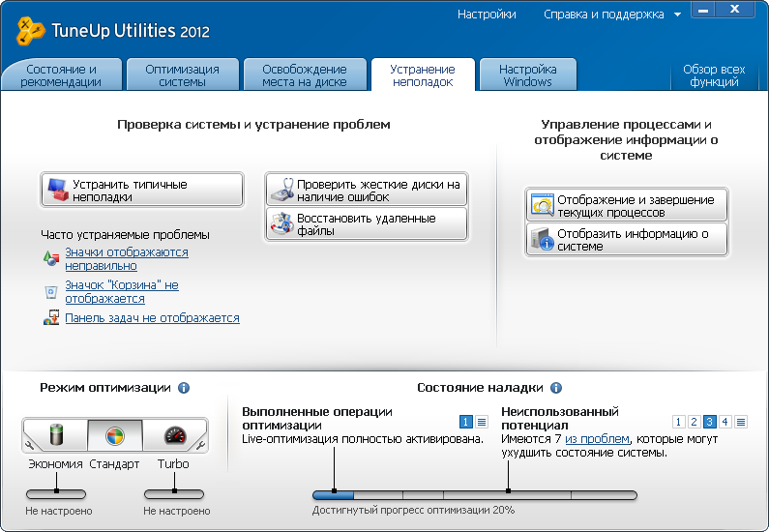Click the Экономия mode status bar
This screenshot has height=532, width=769.
coord(56,493)
